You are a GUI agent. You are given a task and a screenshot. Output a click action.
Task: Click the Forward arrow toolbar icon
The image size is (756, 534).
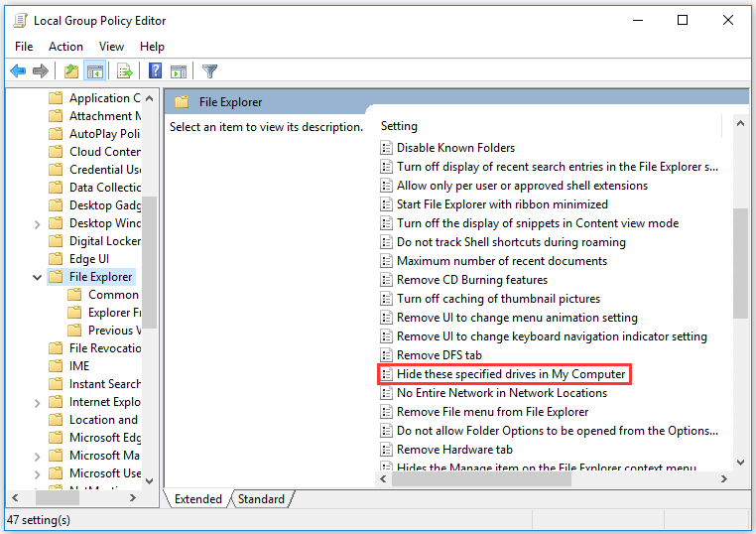point(41,71)
